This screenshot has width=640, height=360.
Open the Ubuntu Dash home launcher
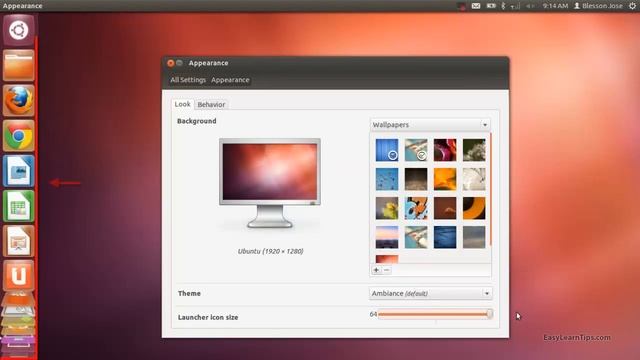pos(18,30)
